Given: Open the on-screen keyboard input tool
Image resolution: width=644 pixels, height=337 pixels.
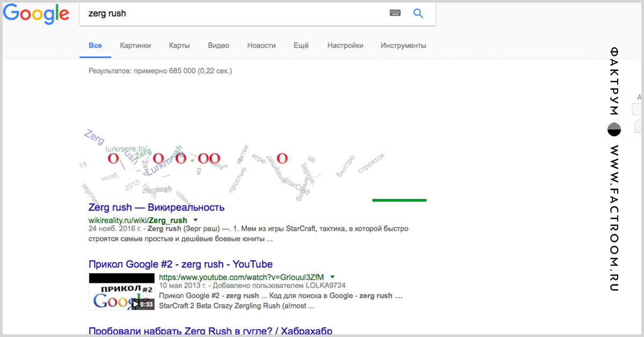Looking at the screenshot, I should (x=395, y=13).
